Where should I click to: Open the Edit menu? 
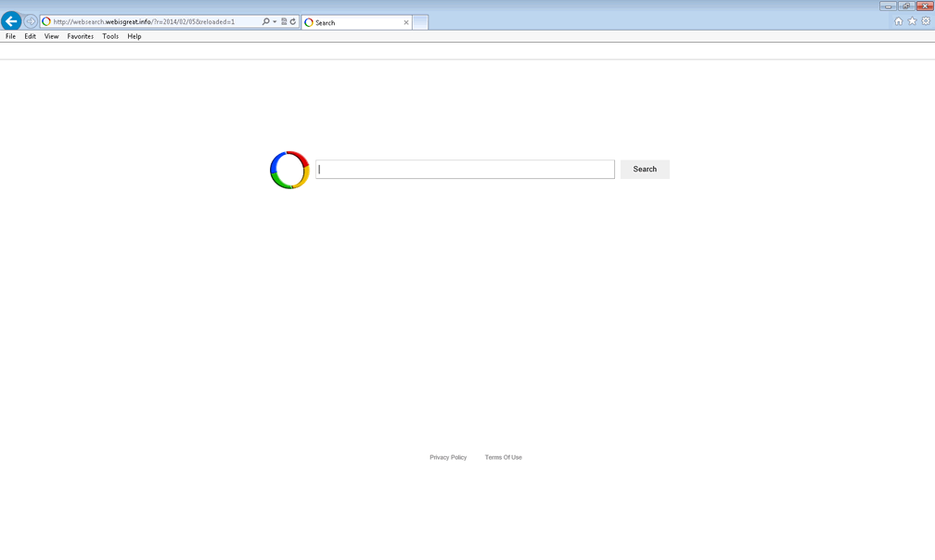tap(31, 36)
